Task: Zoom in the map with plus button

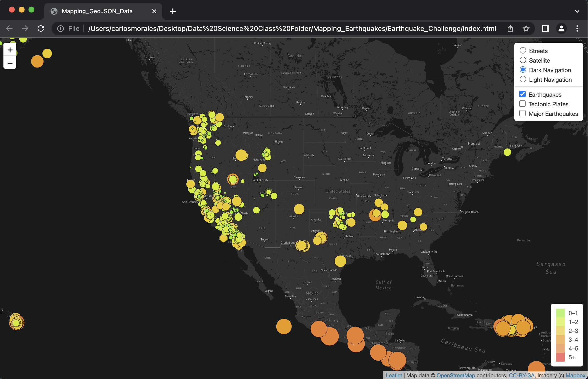Action: [x=10, y=50]
